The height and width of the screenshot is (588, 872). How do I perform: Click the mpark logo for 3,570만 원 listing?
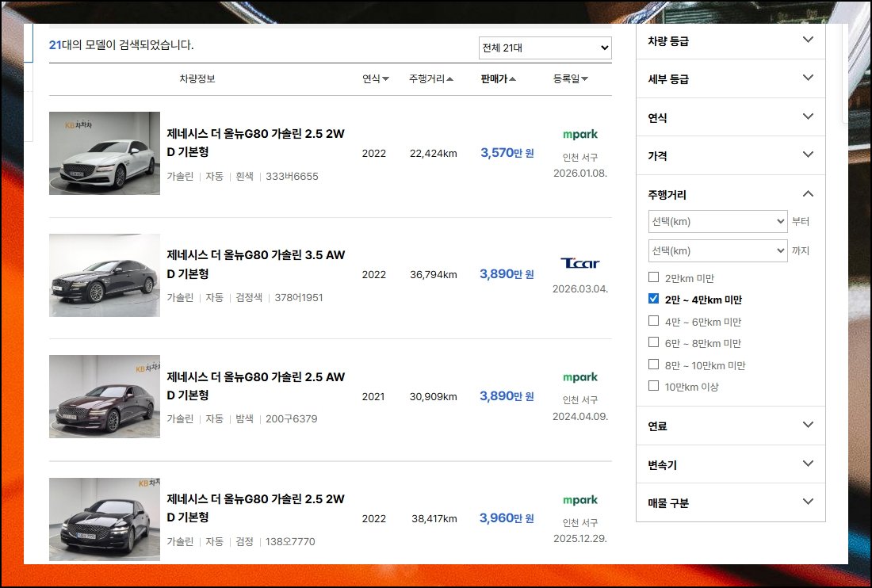point(580,134)
